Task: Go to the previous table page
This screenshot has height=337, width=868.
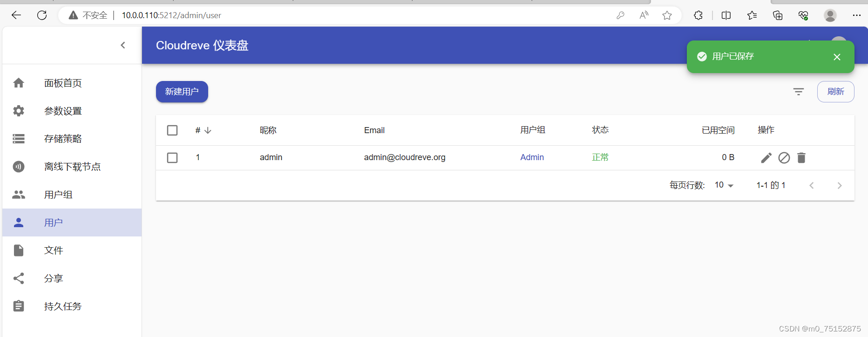Action: tap(812, 185)
